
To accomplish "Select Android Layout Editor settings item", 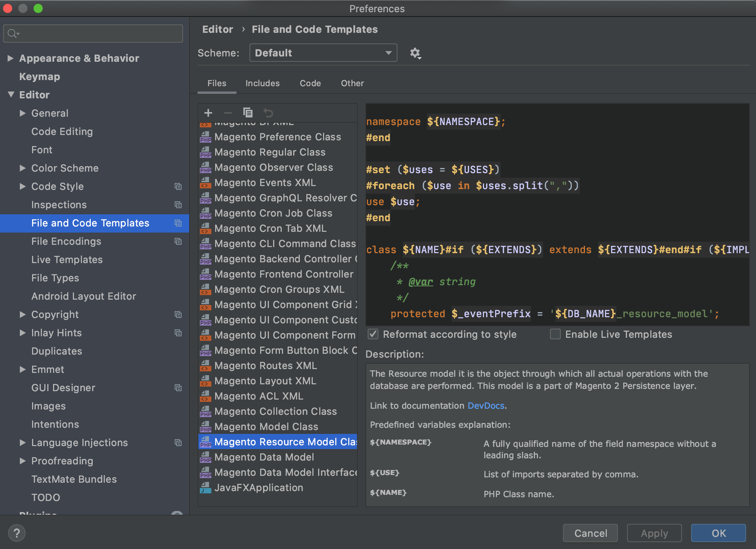I will point(84,296).
